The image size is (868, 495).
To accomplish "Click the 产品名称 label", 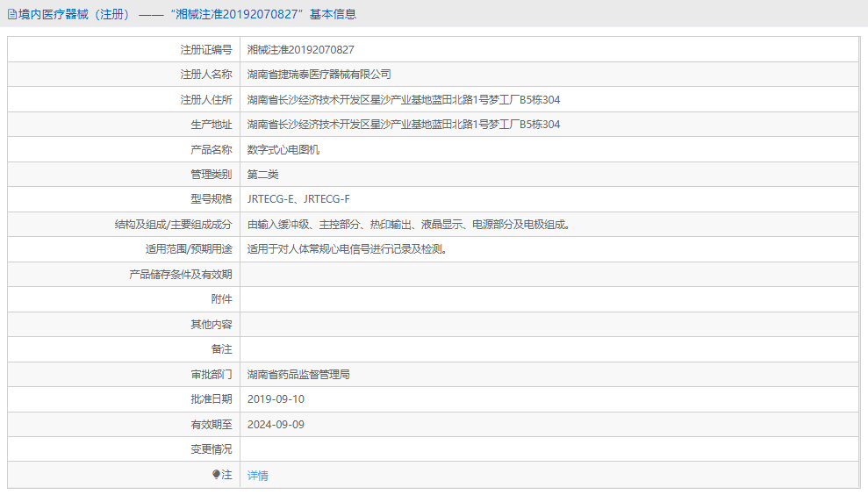I will coord(212,149).
